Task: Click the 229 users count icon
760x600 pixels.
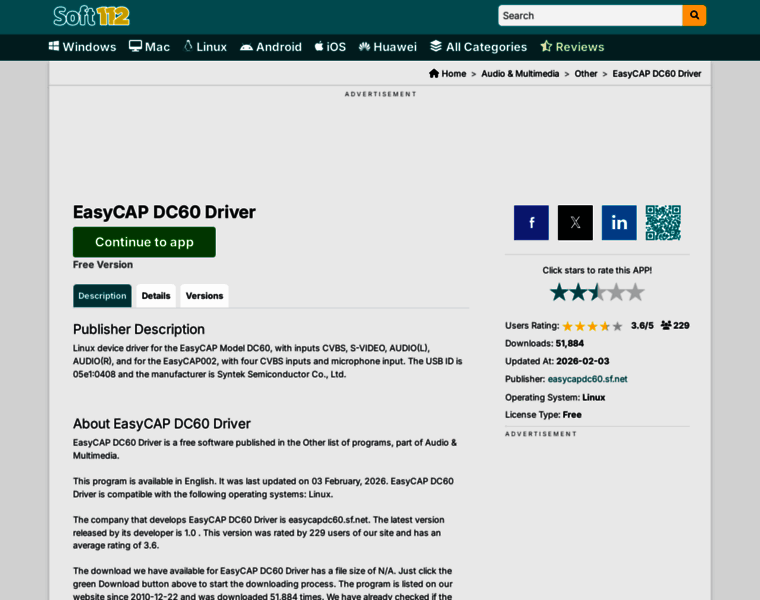Action: pos(666,325)
